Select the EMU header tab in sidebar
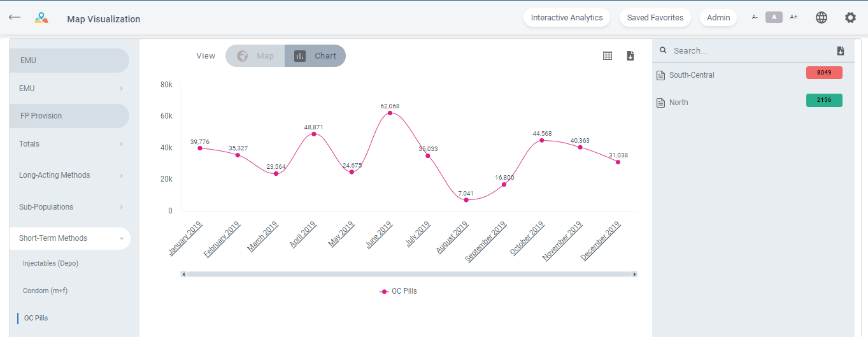The width and height of the screenshot is (868, 337). coord(69,61)
